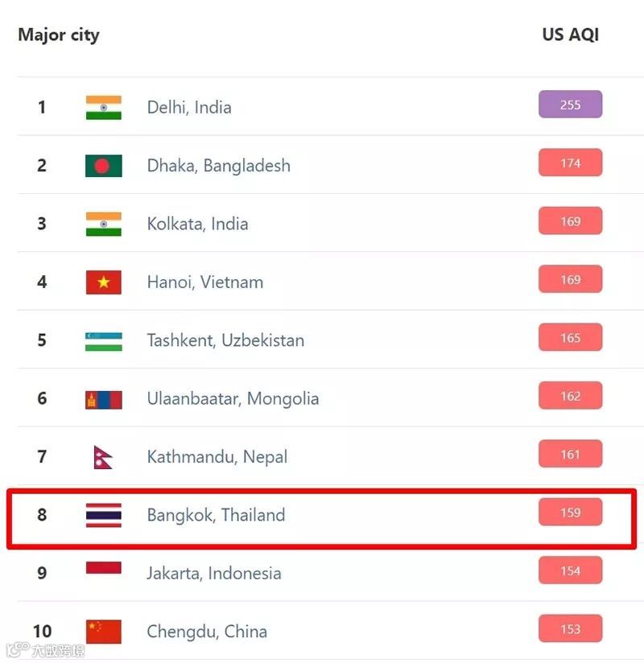Click the Indonesia flag icon
Image resolution: width=644 pixels, height=663 pixels.
(103, 570)
